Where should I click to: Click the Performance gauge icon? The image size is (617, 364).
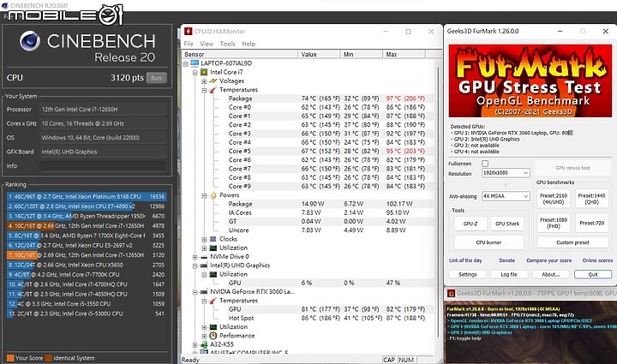tap(213, 336)
